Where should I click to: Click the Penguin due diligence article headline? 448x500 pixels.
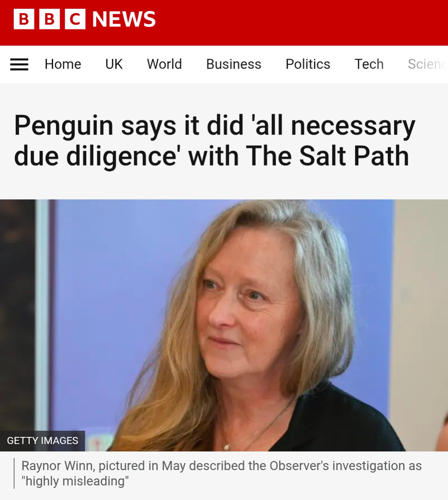(x=215, y=141)
